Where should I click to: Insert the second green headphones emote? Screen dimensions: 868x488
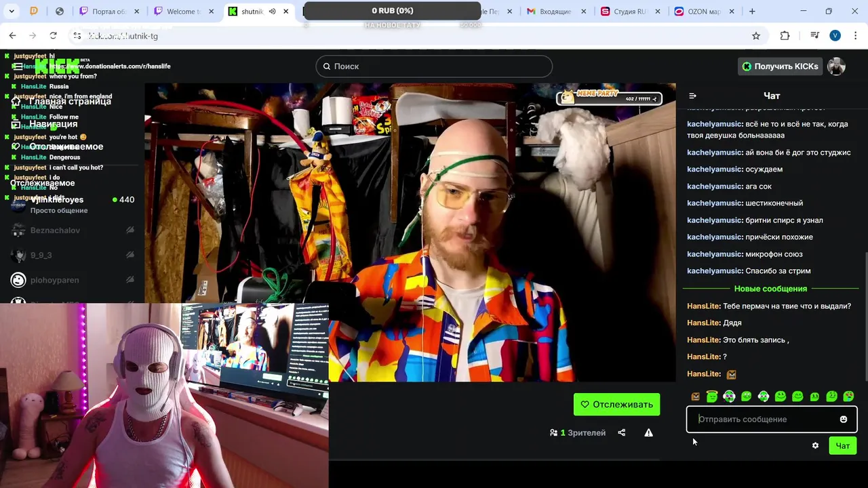[764, 396]
